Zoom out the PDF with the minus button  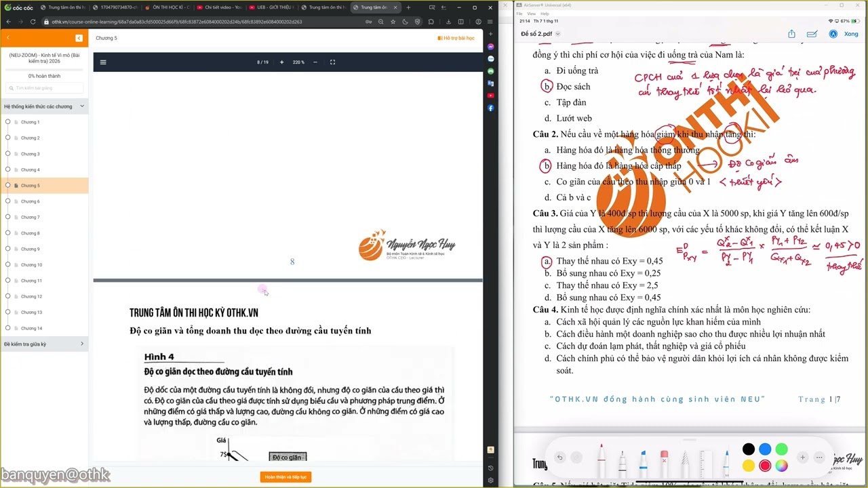[x=315, y=62]
